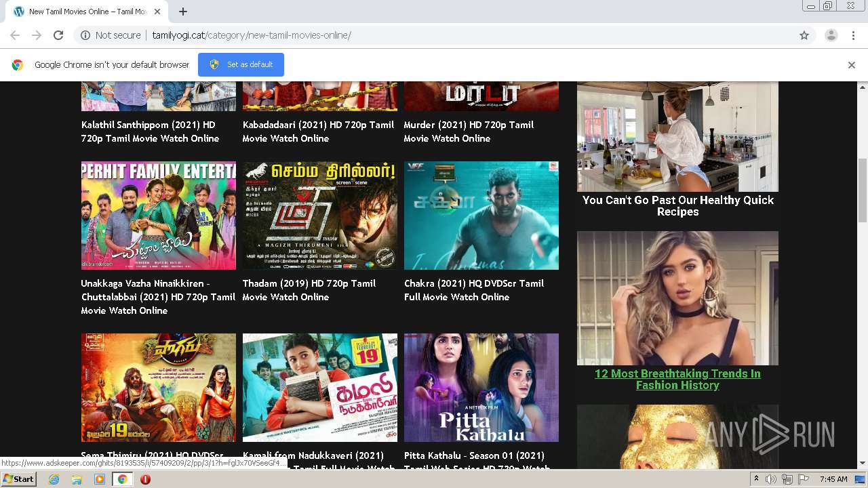Open Unakkaga Vazha Ninaikkiren Chuttalabbai link
Viewport: 868px width, 488px height.
click(158, 297)
